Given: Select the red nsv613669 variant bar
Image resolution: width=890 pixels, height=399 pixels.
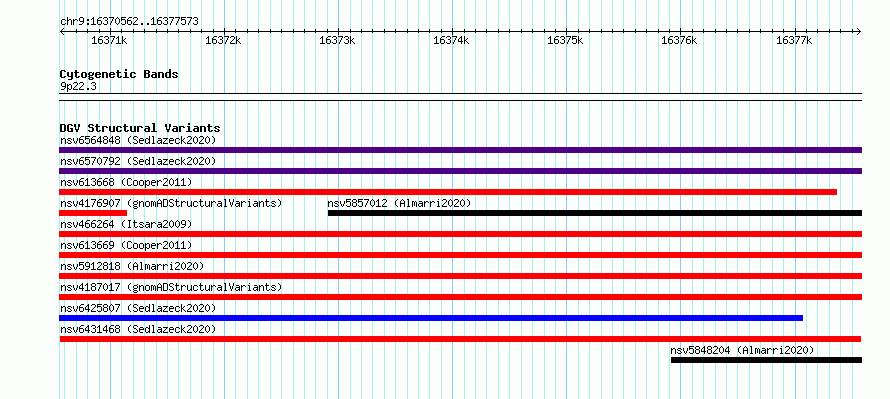Looking at the screenshot, I should [460, 255].
